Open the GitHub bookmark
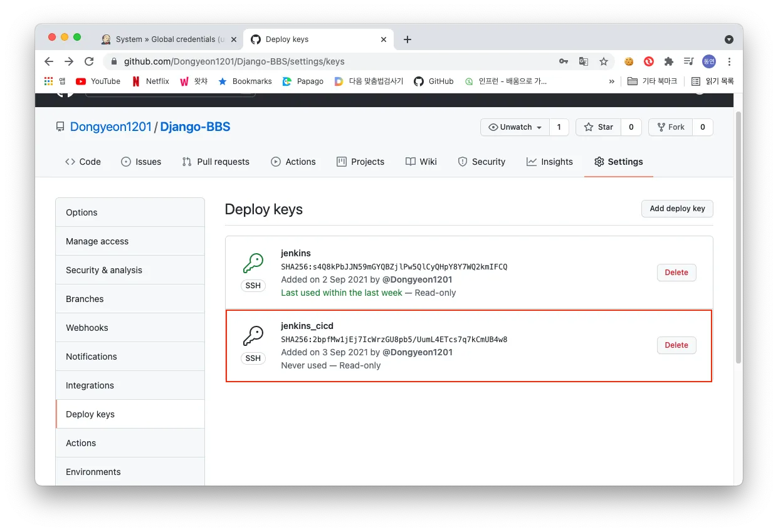The image size is (778, 532). [434, 81]
